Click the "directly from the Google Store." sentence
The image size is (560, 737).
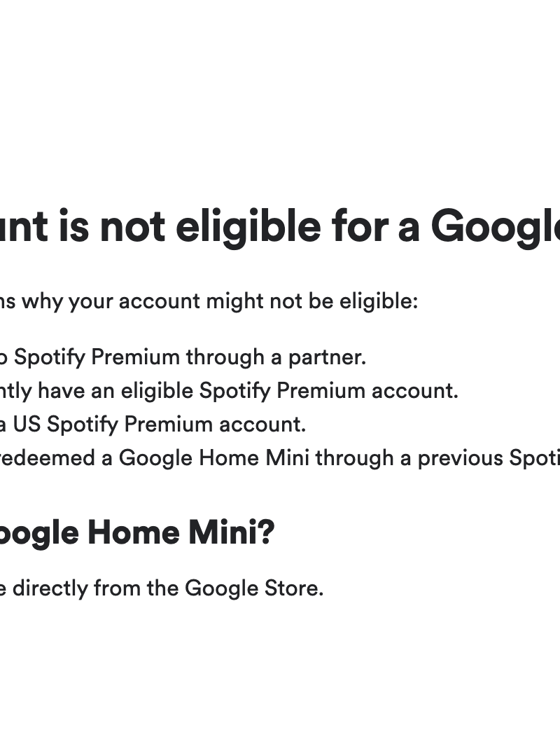click(161, 588)
